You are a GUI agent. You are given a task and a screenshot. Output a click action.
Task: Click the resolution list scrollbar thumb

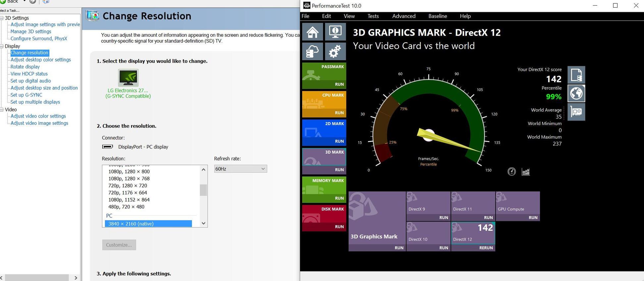click(x=203, y=190)
